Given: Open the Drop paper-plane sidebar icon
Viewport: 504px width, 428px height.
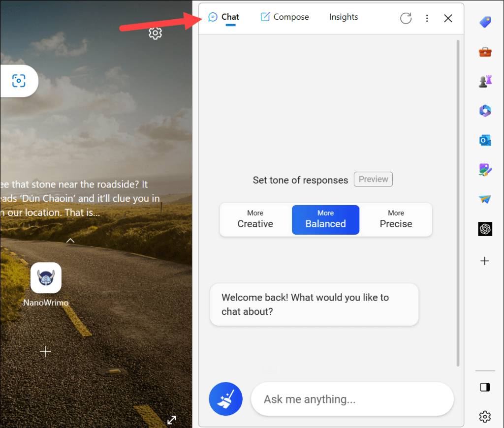Looking at the screenshot, I should click(485, 199).
